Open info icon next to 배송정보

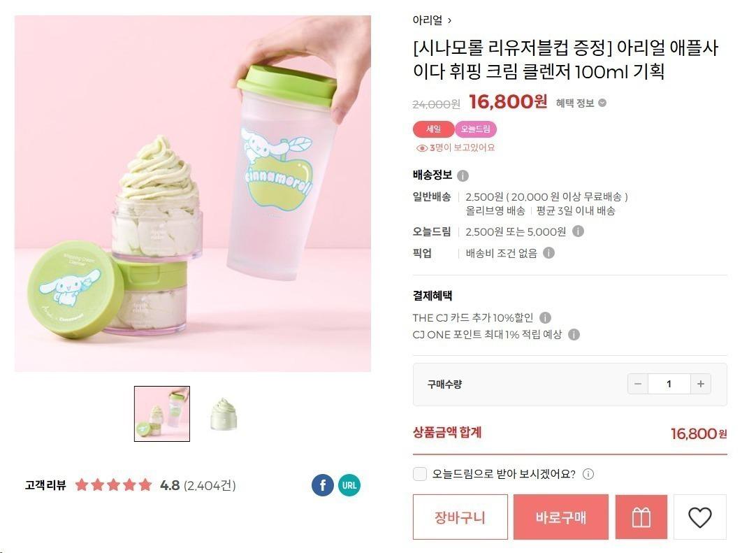pos(463,175)
